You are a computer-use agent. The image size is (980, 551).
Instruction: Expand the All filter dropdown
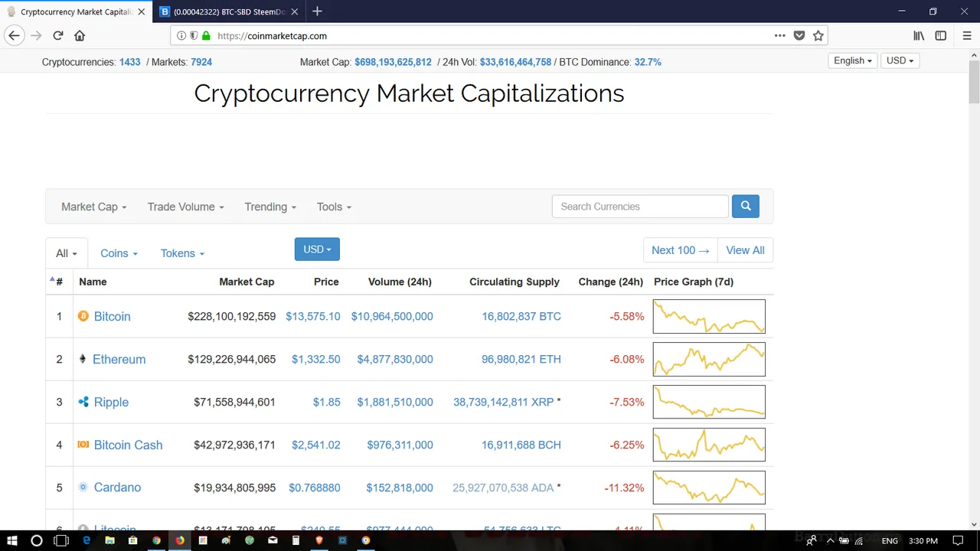point(67,253)
